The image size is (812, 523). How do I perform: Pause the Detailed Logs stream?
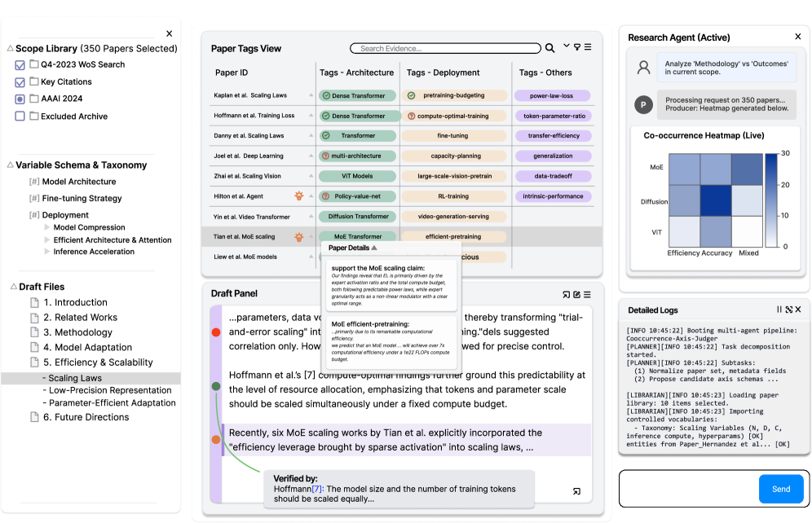[779, 310]
